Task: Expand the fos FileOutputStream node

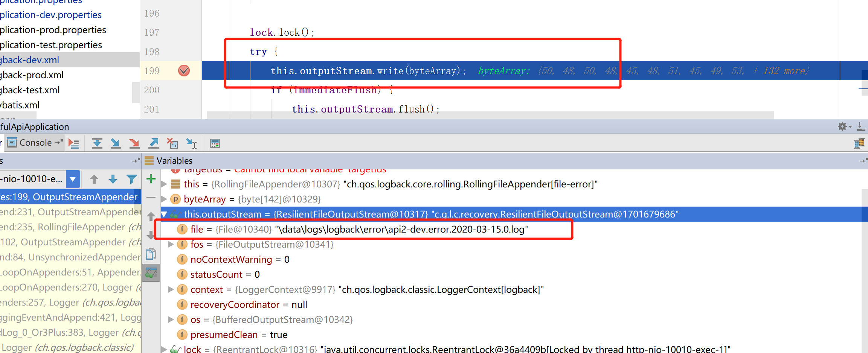Action: point(171,244)
